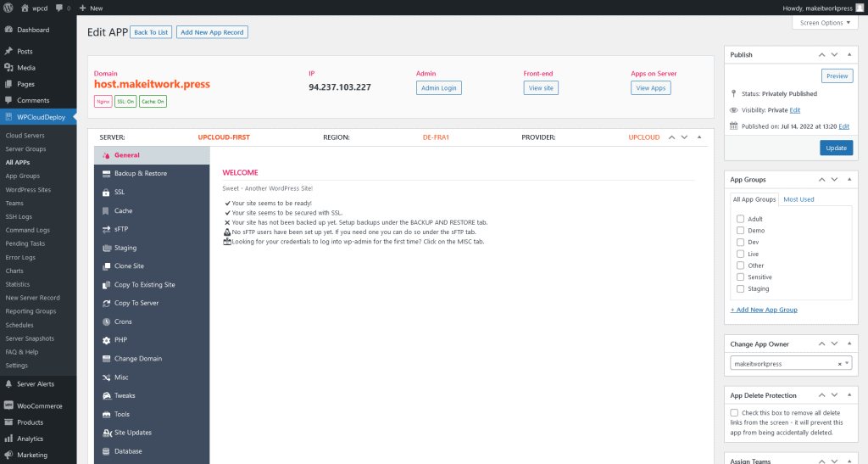Open the comments bubble in admin bar
Image resolution: width=868 pixels, height=464 pixels.
pyautogui.click(x=59, y=8)
